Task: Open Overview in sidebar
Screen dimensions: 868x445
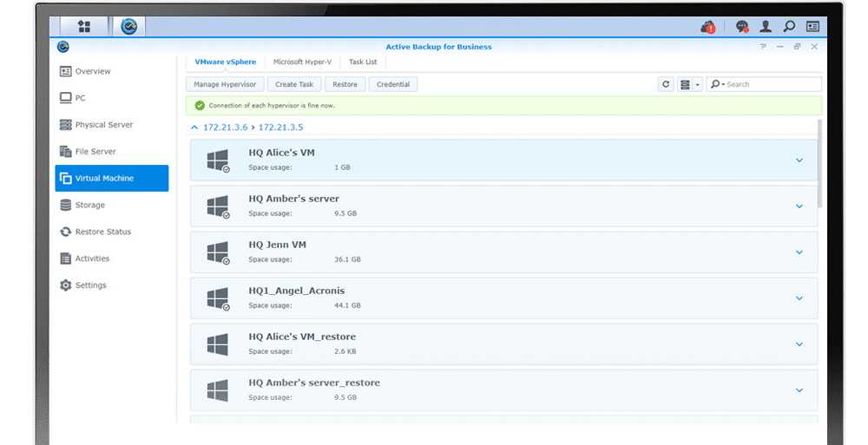Action: [x=112, y=71]
